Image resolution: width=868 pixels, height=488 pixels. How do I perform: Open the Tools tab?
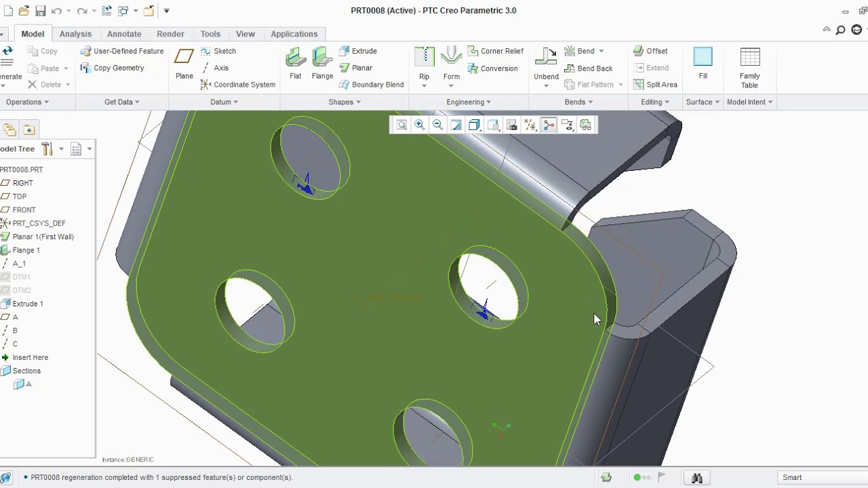click(210, 34)
